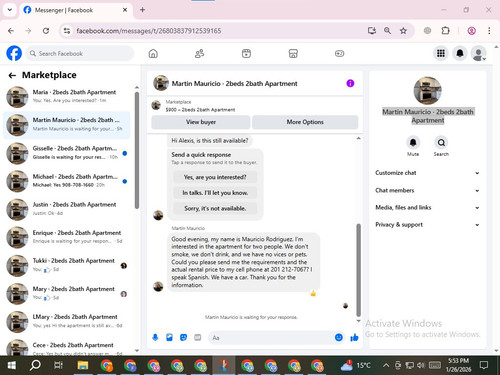Open Chrome three-dot menu
Image resolution: width=500 pixels, height=375 pixels.
[x=489, y=31]
